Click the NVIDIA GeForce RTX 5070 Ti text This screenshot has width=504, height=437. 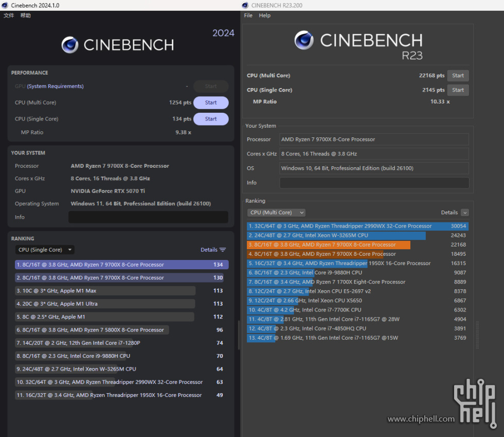107,191
